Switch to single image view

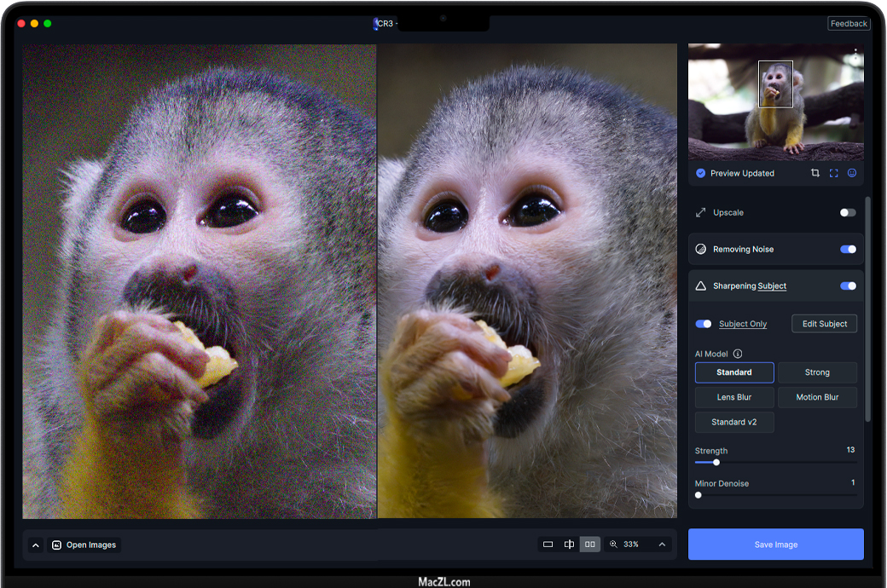[x=548, y=545]
